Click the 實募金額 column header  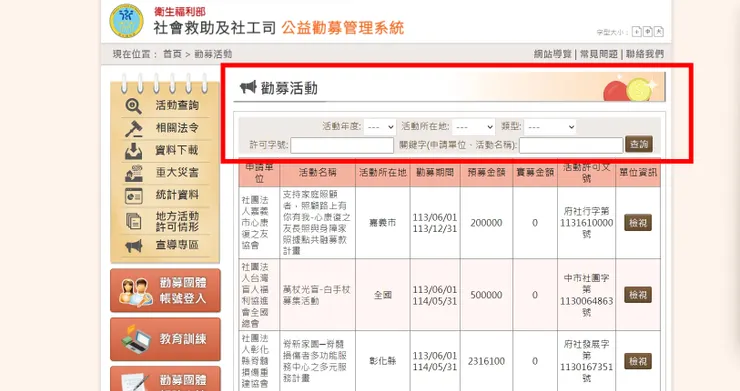pos(535,173)
